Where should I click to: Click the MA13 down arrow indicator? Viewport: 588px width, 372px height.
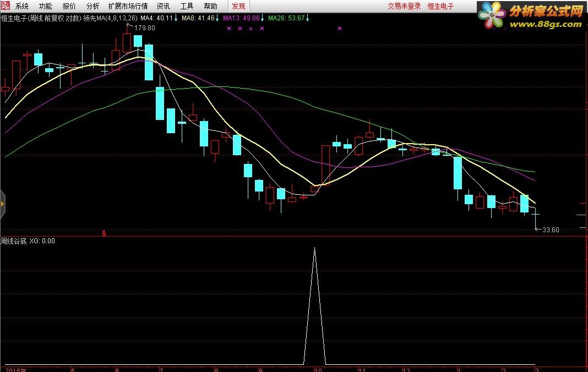tap(262, 18)
